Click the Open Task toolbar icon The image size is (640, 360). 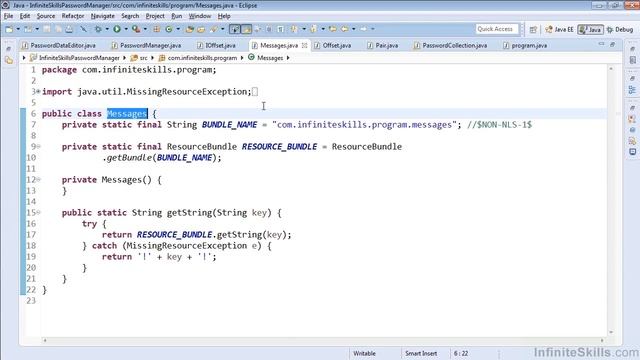point(201,29)
